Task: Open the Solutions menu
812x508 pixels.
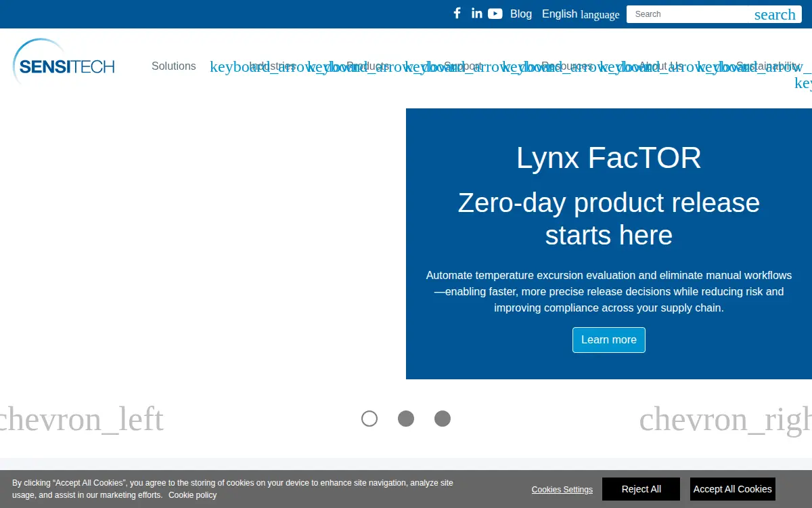Action: tap(174, 66)
